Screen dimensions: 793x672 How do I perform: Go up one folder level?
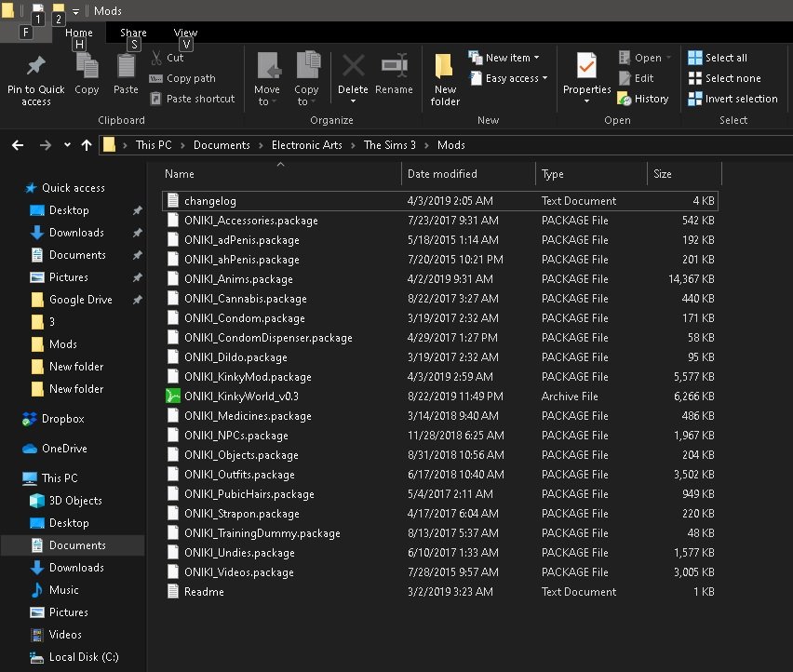[x=87, y=145]
